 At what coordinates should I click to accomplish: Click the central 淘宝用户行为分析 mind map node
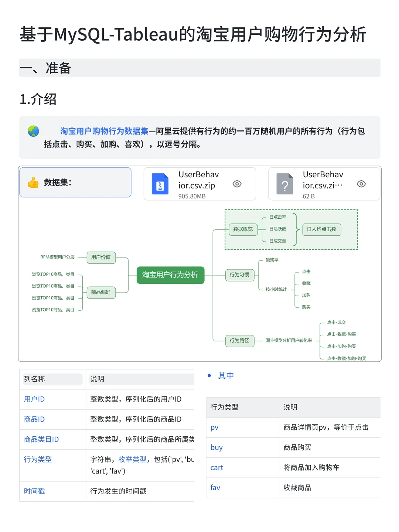tap(170, 275)
